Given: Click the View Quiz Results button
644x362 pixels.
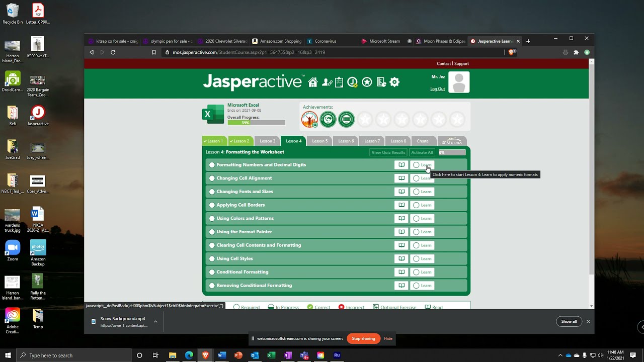Looking at the screenshot, I should coord(388,152).
